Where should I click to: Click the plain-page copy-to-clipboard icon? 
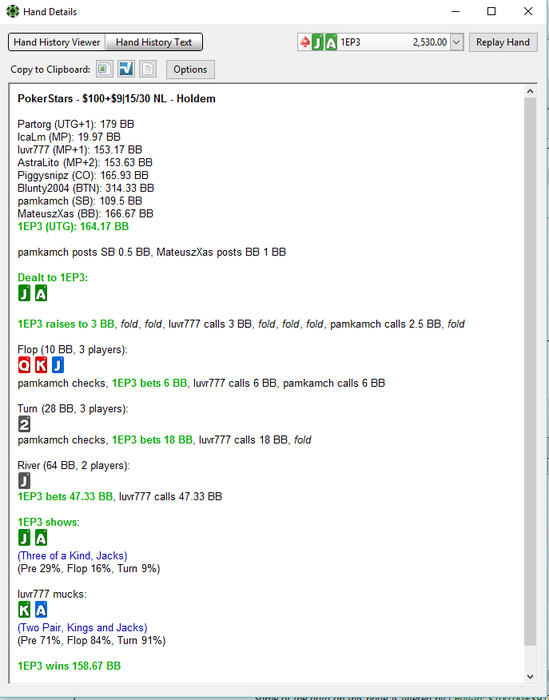click(x=148, y=69)
